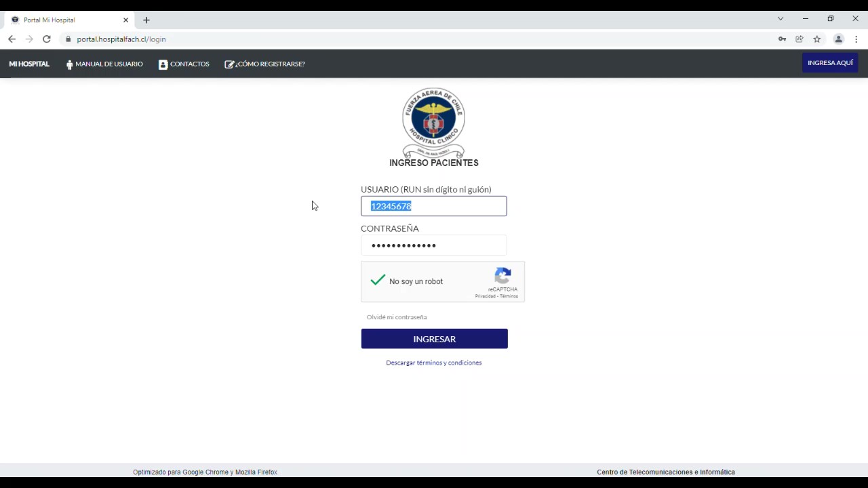Select the Portal Mi Hospital tab

point(69,20)
